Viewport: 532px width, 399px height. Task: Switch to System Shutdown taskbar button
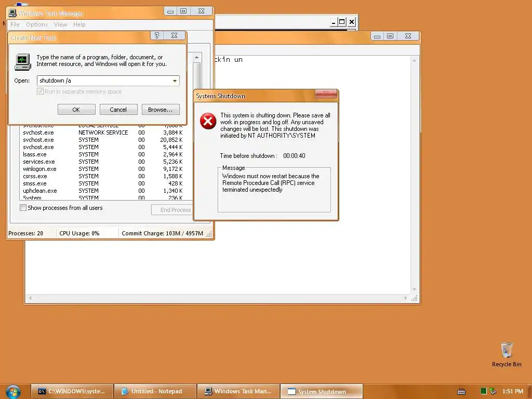pos(322,392)
